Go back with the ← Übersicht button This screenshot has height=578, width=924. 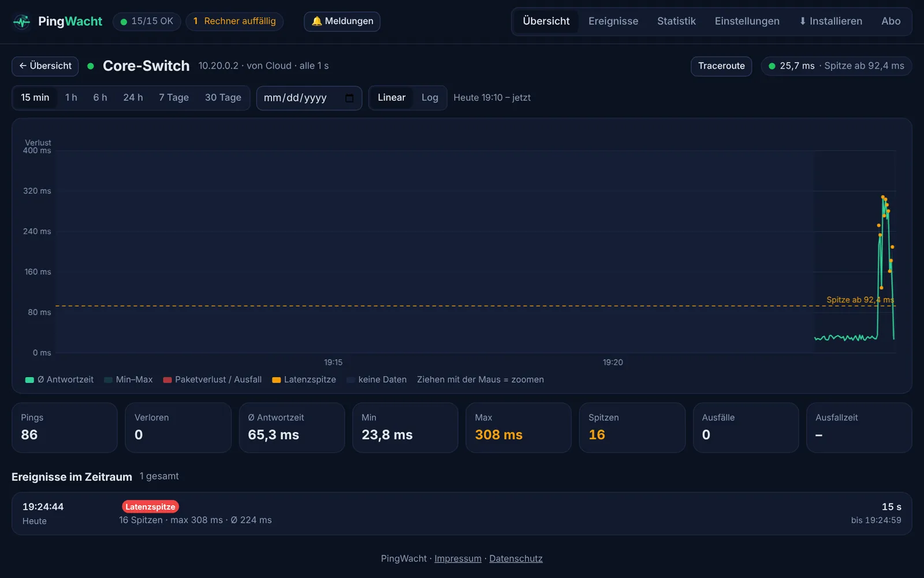pyautogui.click(x=45, y=66)
